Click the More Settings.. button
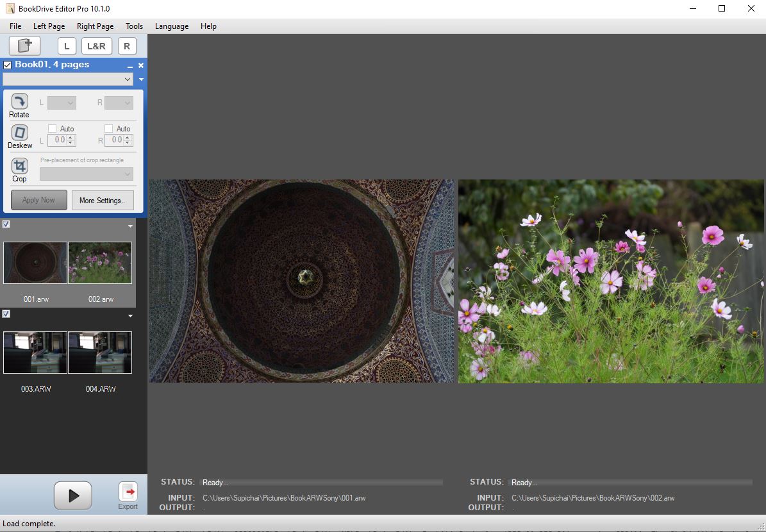This screenshot has height=532, width=766. point(103,200)
